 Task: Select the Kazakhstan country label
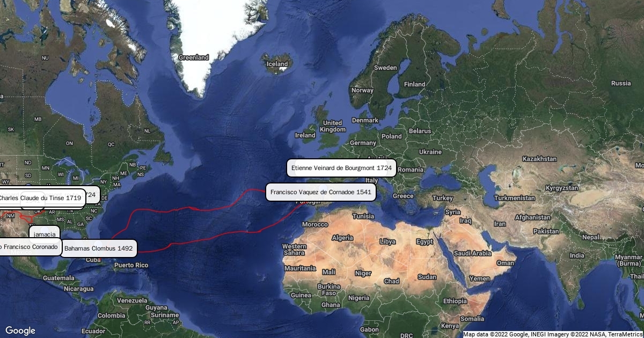click(x=539, y=159)
